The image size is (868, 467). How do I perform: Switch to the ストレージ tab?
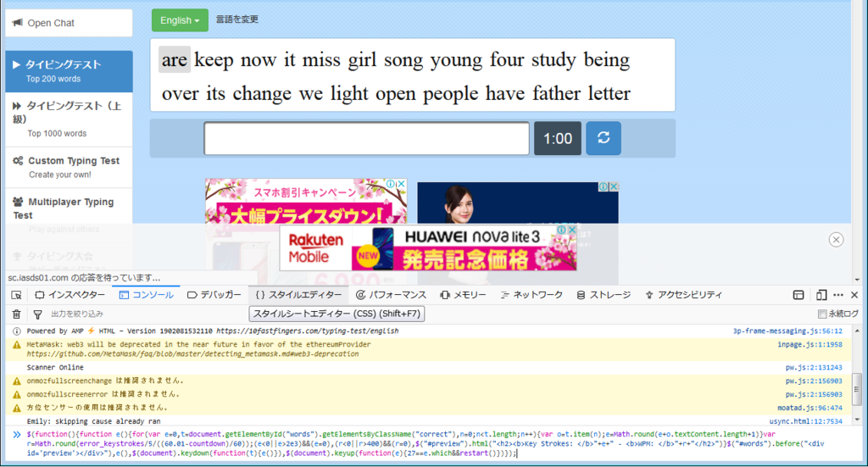coord(604,295)
